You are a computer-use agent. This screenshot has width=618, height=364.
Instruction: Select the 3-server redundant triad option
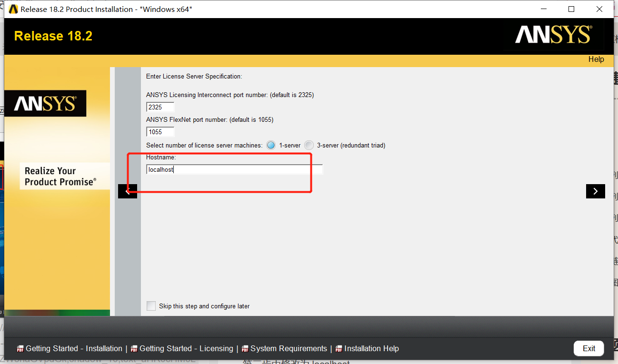pos(309,145)
